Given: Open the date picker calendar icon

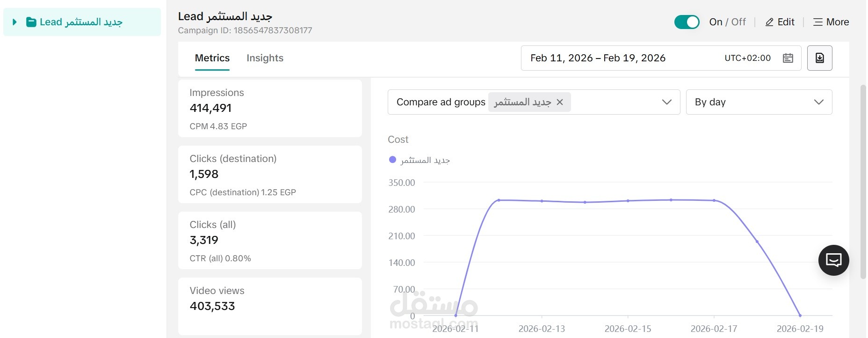Looking at the screenshot, I should (788, 58).
